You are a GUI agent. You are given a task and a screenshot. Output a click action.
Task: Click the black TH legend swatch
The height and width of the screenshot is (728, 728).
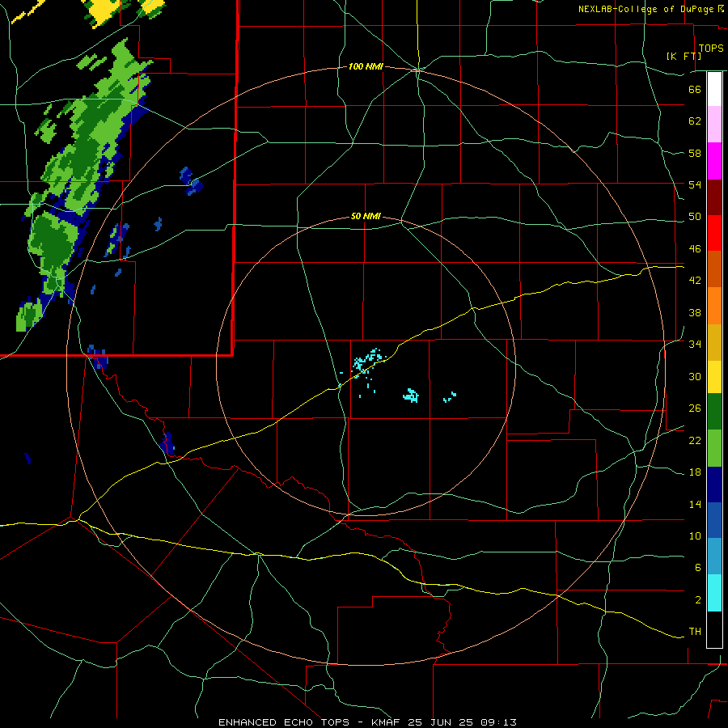coord(714,629)
